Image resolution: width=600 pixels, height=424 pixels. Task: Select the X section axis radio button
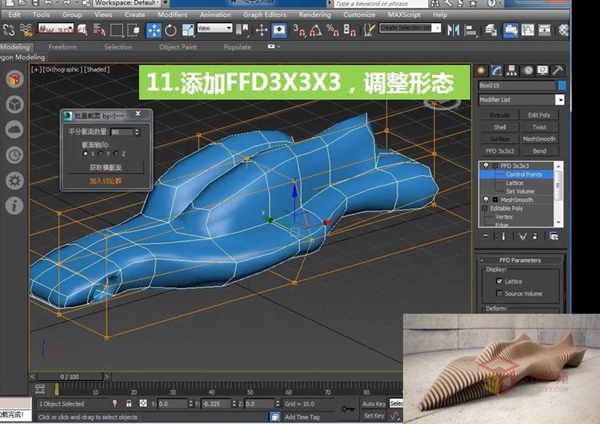tap(85, 153)
